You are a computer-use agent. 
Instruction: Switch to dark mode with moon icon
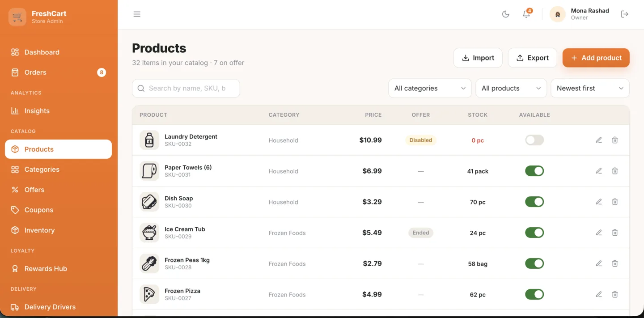point(506,14)
